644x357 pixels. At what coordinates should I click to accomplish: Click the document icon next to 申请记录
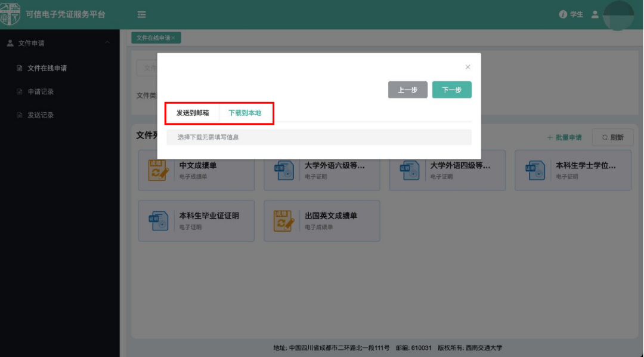19,92
